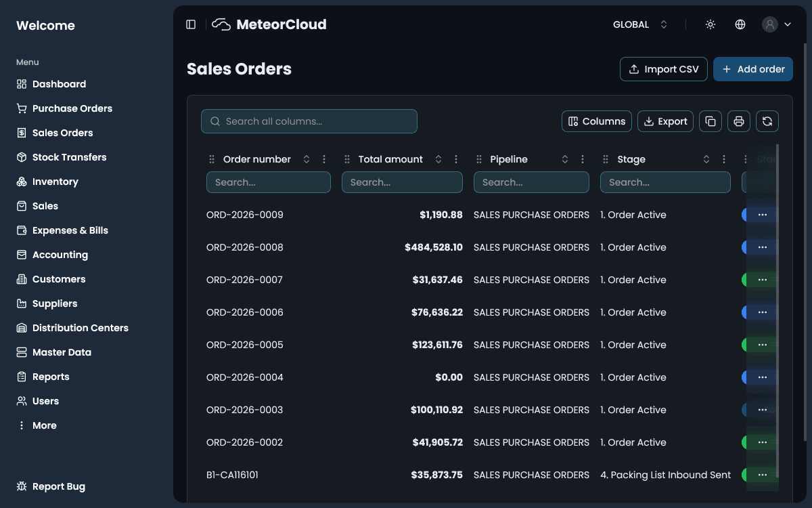Image resolution: width=812 pixels, height=508 pixels.
Task: Click the Report Bug icon
Action: (x=22, y=486)
